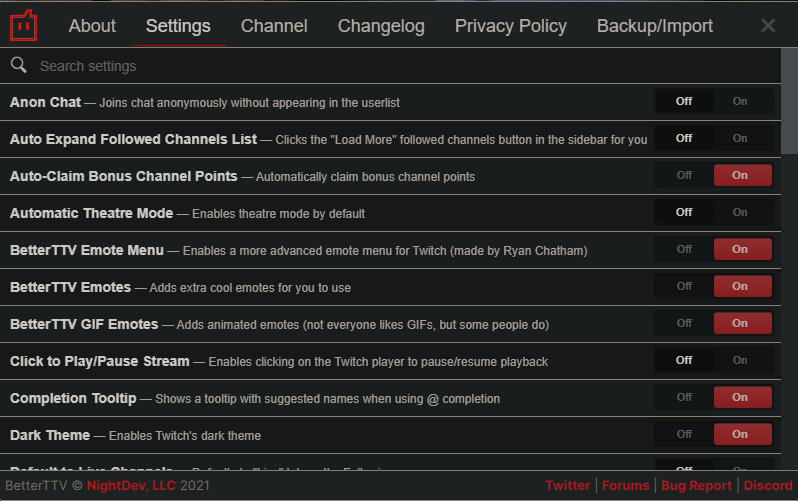This screenshot has height=501, width=798.
Task: Open the Changelog tab
Action: (381, 26)
